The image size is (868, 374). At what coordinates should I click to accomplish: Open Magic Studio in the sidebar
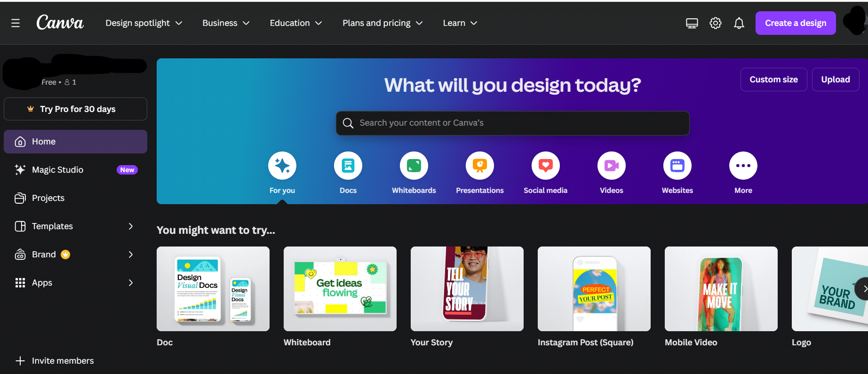pos(75,170)
